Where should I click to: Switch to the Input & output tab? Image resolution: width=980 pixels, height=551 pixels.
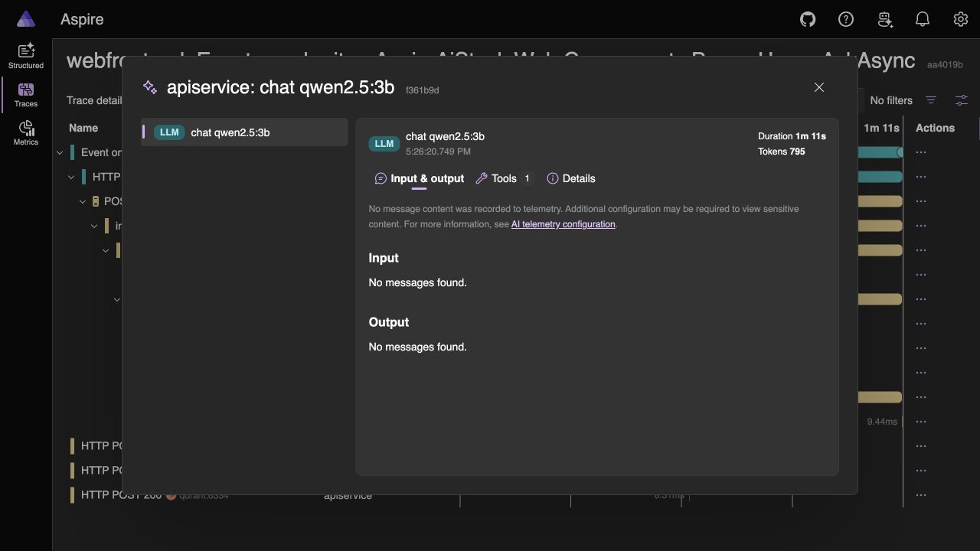420,178
